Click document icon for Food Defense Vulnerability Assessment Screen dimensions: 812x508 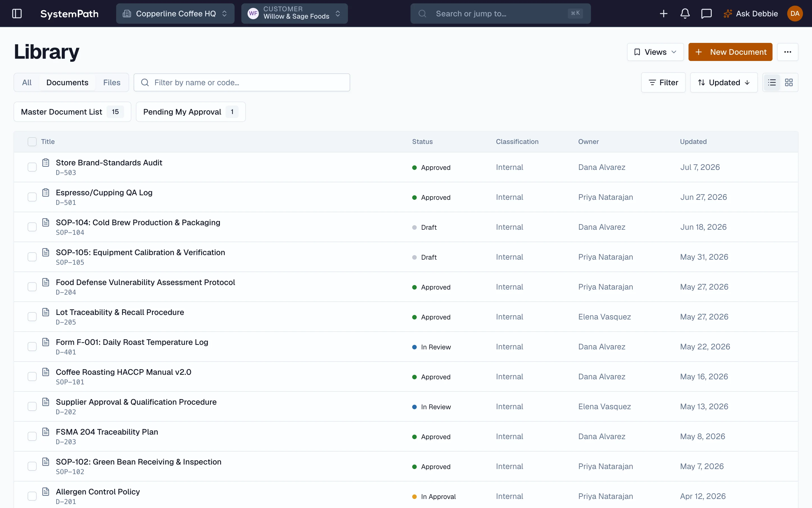coord(46,282)
